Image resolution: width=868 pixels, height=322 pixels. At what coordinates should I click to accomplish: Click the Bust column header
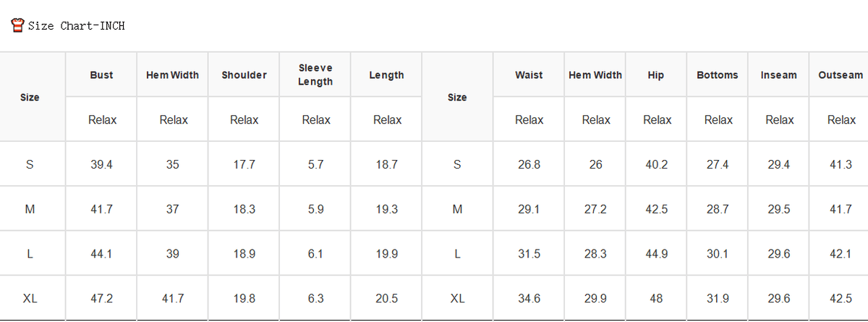coord(101,75)
